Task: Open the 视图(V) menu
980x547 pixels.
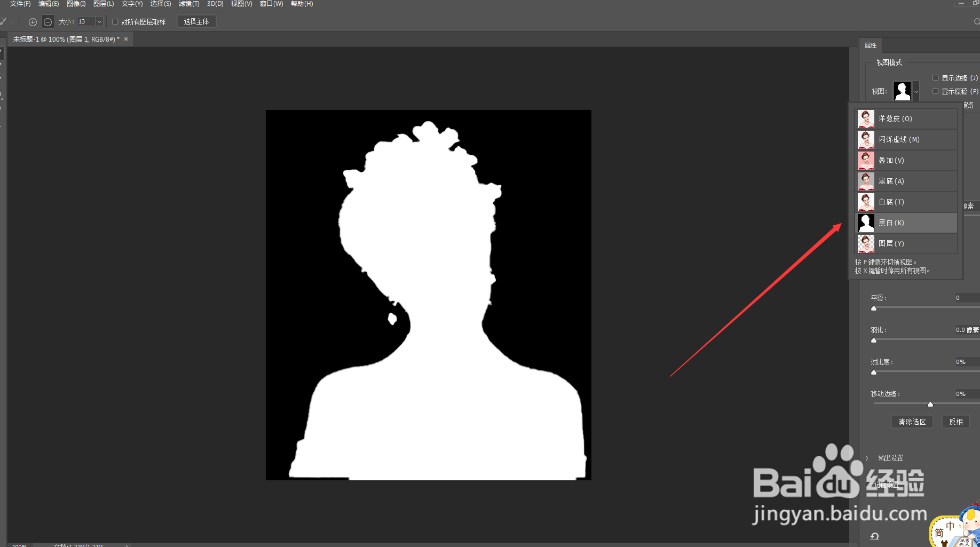Action: pyautogui.click(x=241, y=4)
